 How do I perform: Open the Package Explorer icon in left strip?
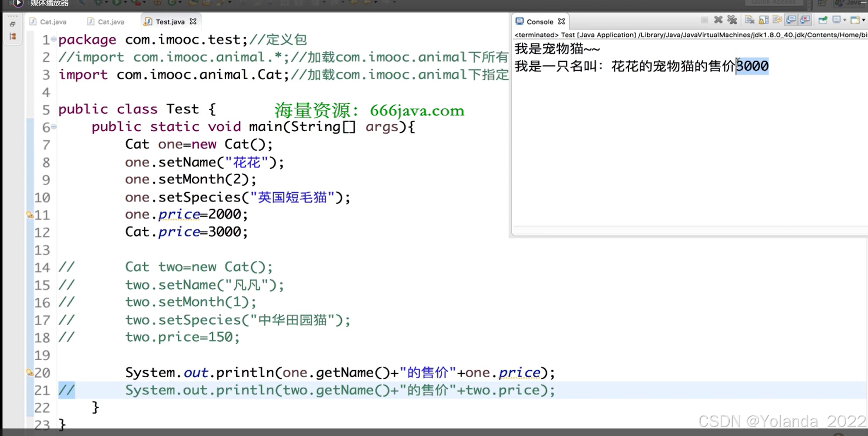pos(13,36)
